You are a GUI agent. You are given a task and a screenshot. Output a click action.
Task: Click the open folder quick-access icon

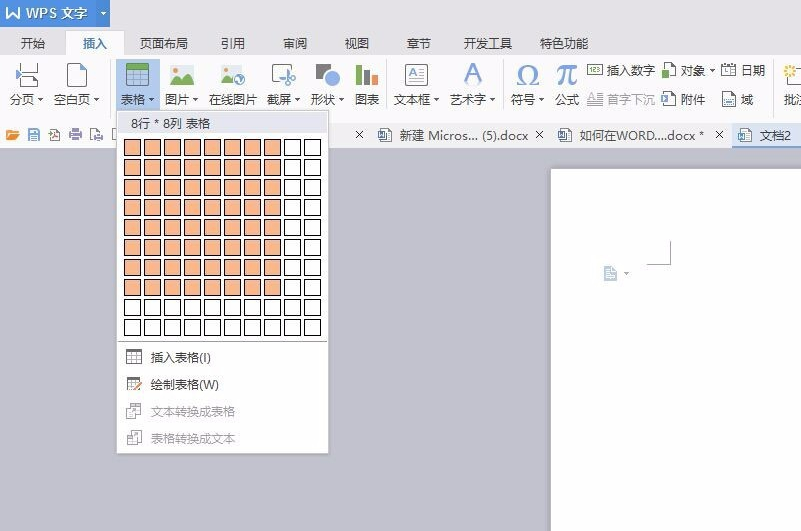point(13,135)
